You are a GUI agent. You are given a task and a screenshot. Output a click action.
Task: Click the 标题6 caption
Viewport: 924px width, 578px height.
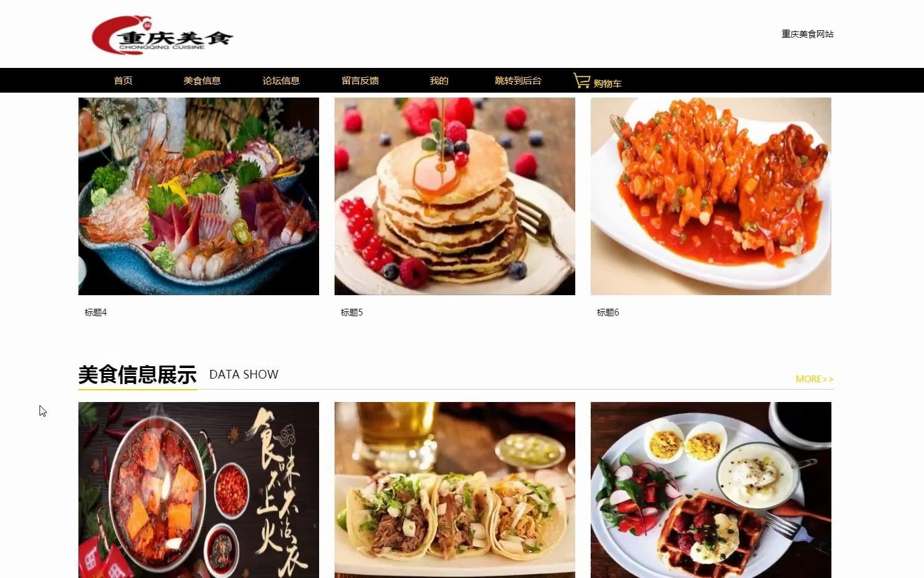pyautogui.click(x=608, y=312)
